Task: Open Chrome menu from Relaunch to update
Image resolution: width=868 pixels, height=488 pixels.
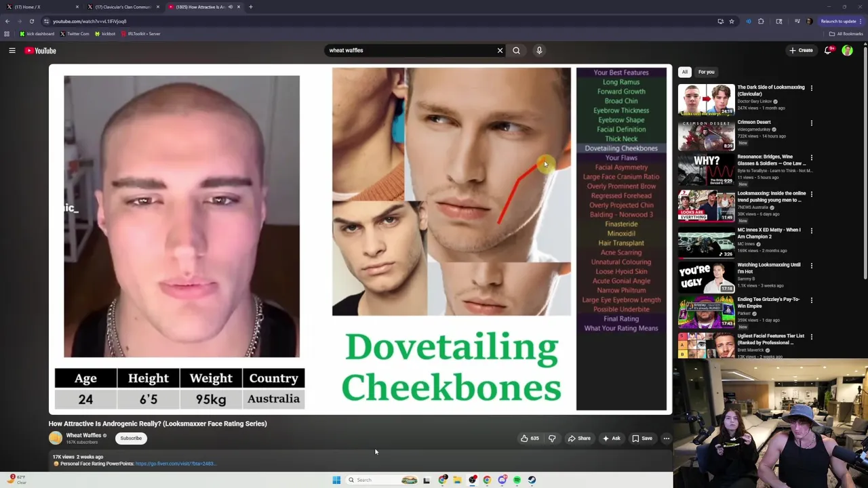Action: click(842, 21)
